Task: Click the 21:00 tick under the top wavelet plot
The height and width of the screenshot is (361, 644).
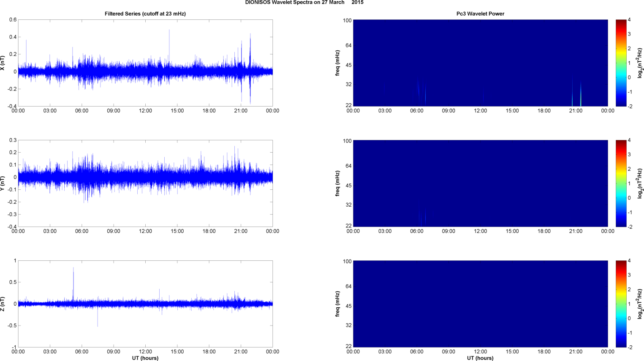Action: [576, 111]
